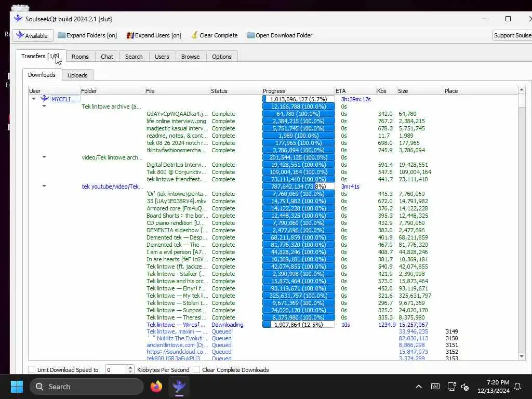Toggle Expand Folders [on]
The image size is (532, 399).
[87, 35]
